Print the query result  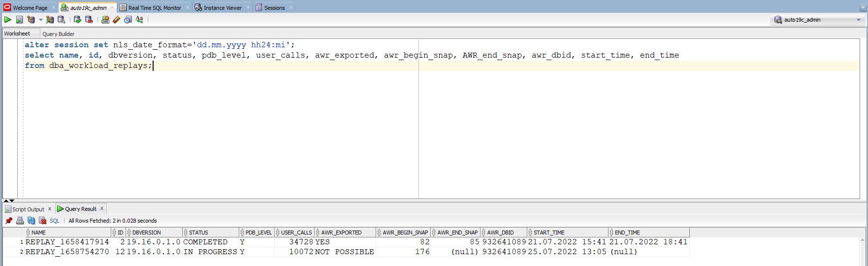tap(20, 221)
